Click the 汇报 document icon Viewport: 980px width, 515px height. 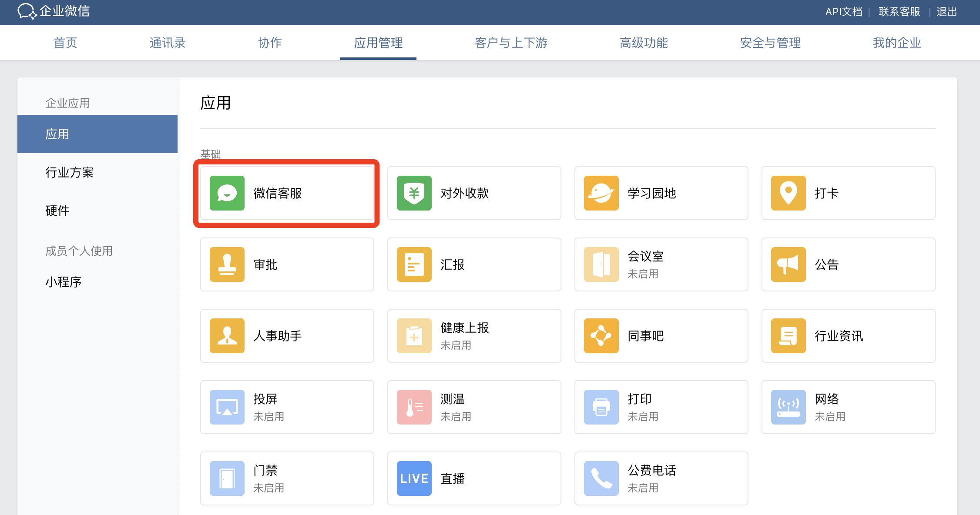414,264
